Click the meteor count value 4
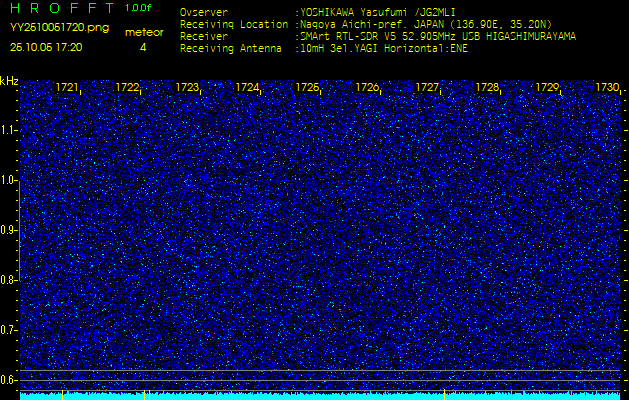Viewport: 629px width, 400px height. point(143,48)
